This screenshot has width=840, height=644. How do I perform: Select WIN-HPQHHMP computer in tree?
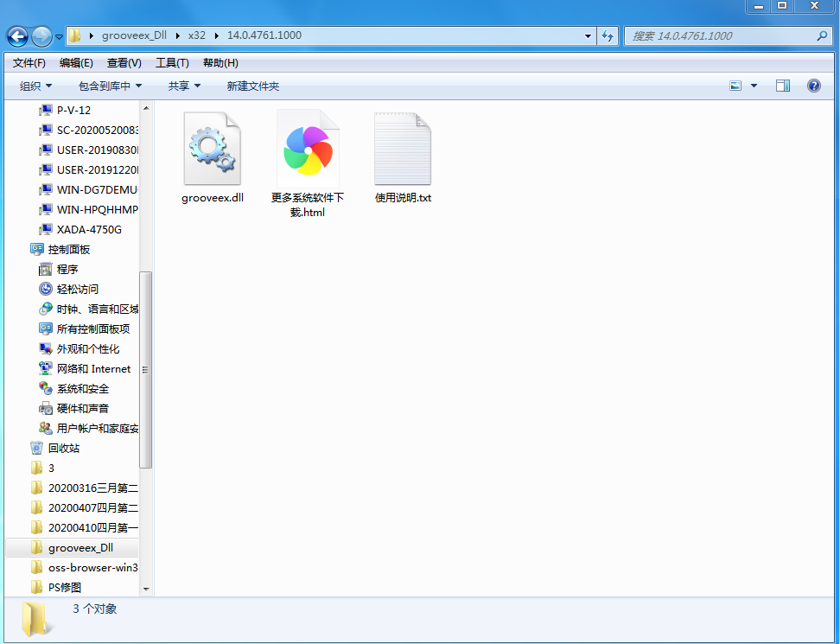[x=97, y=210]
